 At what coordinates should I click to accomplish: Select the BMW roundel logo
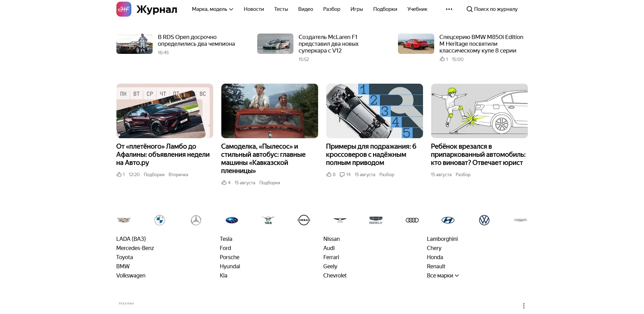click(x=160, y=220)
